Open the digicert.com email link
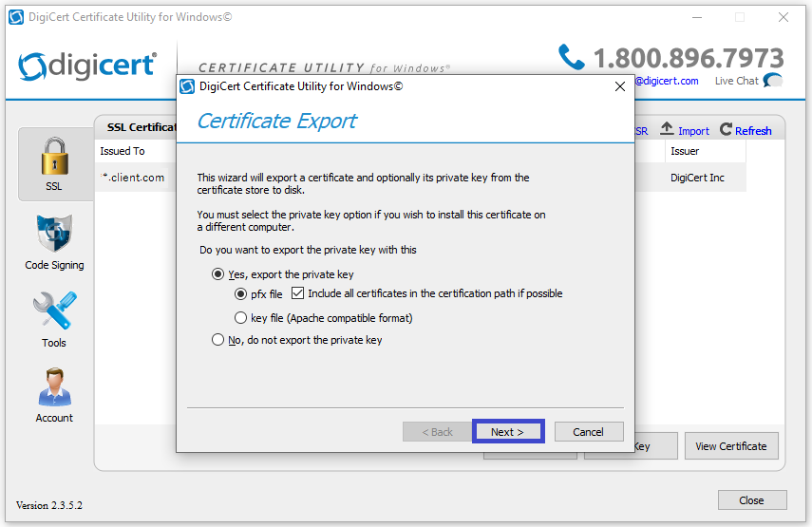Image resolution: width=812 pixels, height=527 pixels. pyautogui.click(x=667, y=81)
